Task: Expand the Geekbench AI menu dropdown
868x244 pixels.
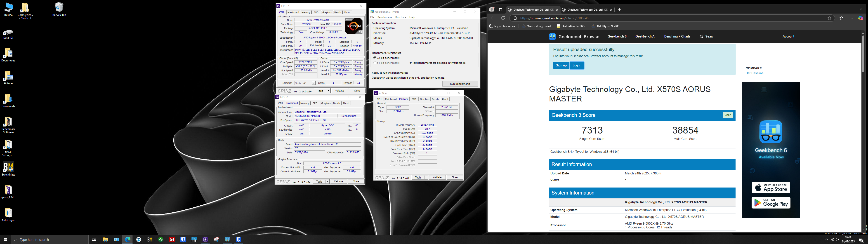Action: click(646, 36)
